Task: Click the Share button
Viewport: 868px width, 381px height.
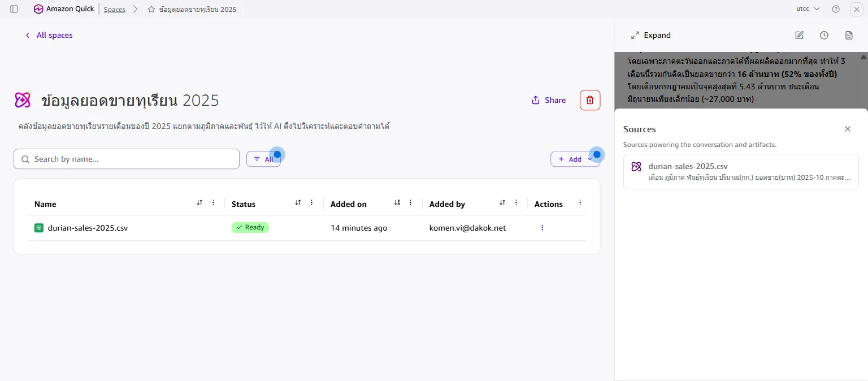Action: coord(549,100)
